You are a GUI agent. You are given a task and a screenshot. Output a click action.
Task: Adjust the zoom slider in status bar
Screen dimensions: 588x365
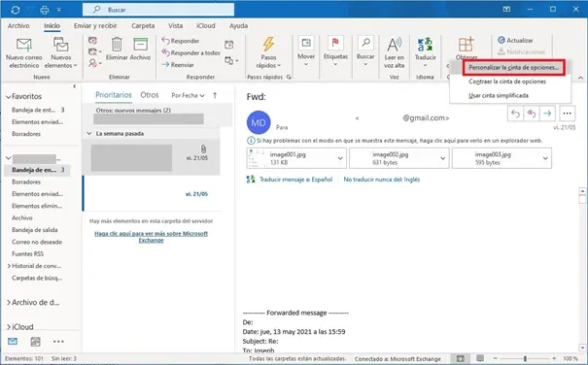coord(525,358)
